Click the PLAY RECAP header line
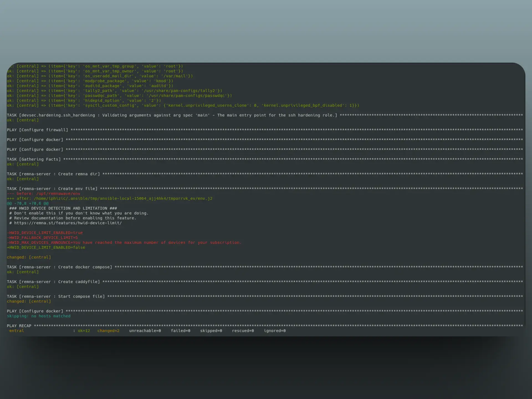 [19, 326]
